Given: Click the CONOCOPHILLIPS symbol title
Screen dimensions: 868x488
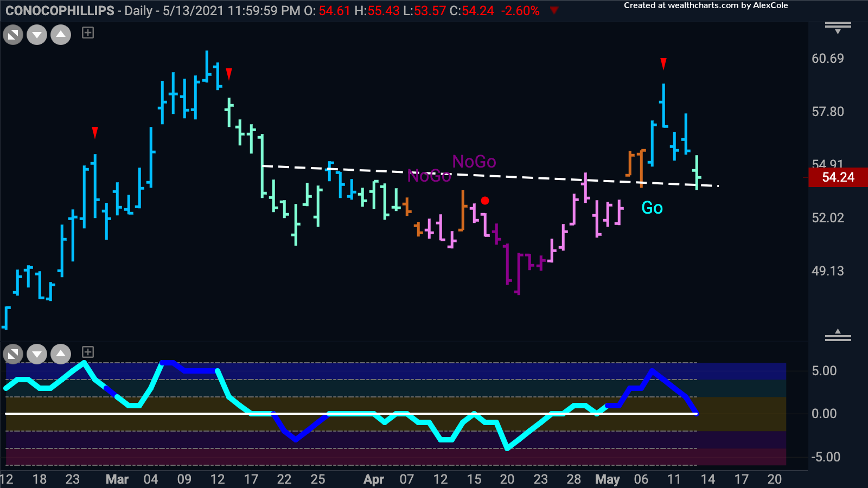Looking at the screenshot, I should (60, 11).
